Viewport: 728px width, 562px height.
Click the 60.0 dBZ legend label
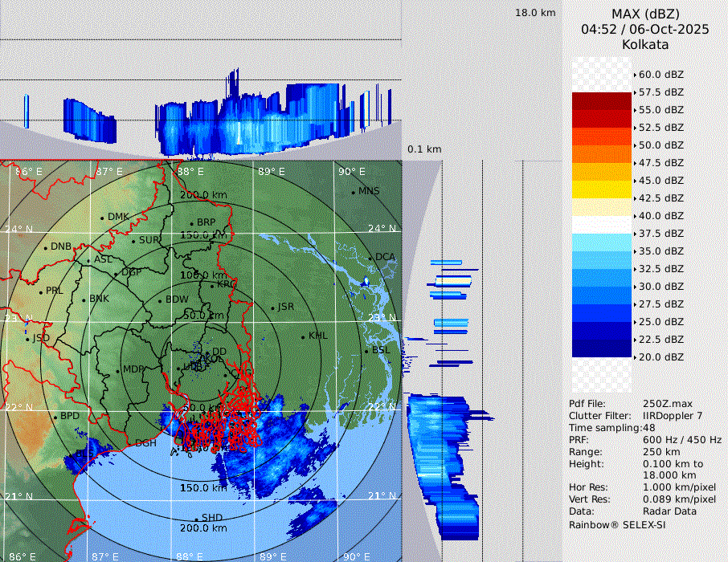[x=661, y=75]
